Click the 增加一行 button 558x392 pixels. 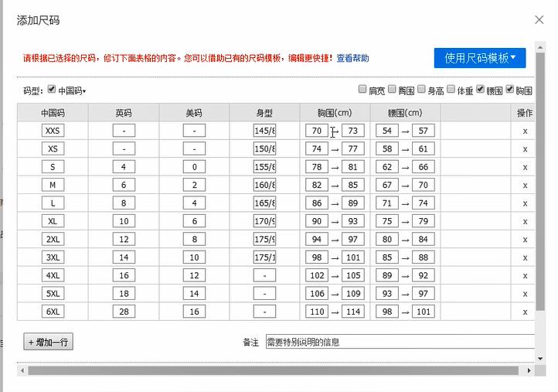pos(49,342)
